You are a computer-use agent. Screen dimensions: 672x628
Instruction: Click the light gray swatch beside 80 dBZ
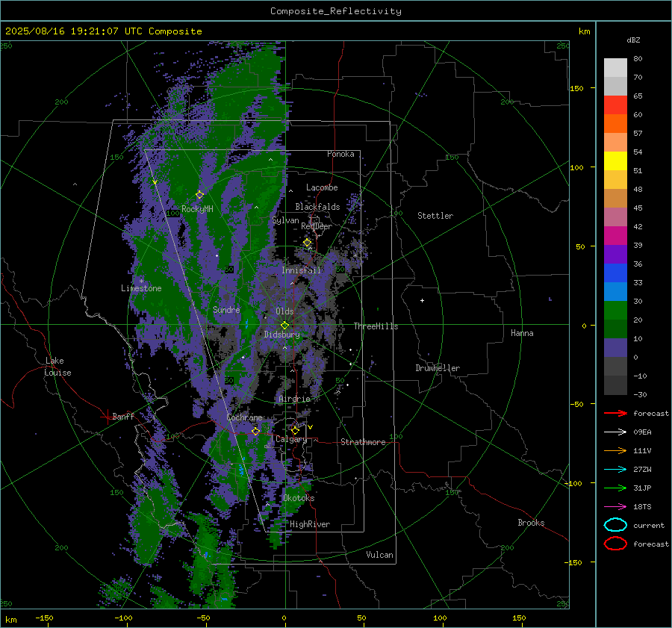point(615,68)
